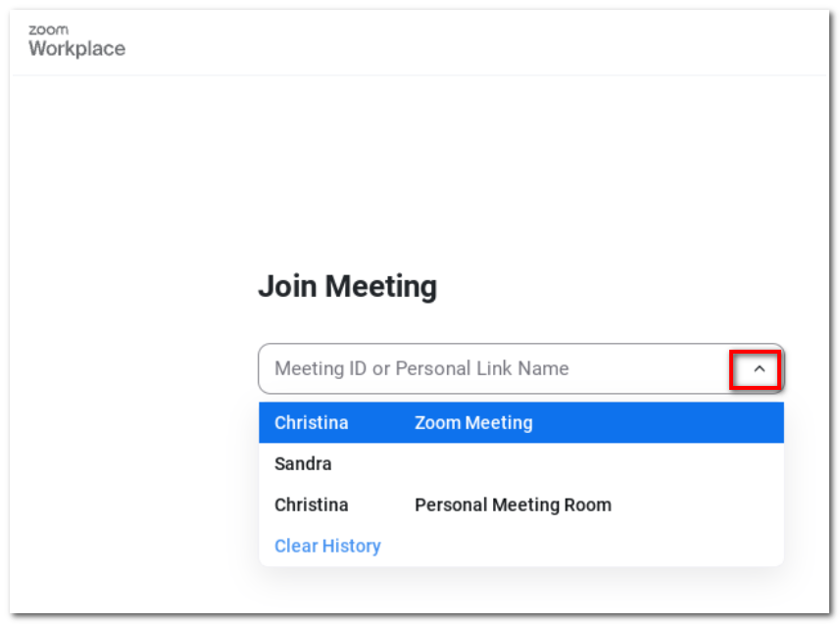Click Christina's name in the blue highlighted row

tap(312, 422)
